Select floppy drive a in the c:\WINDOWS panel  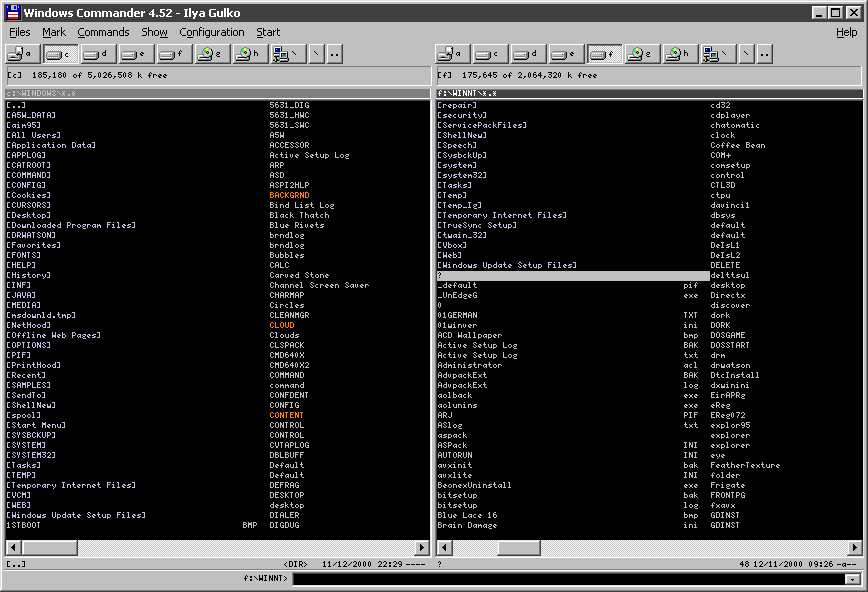(x=22, y=54)
